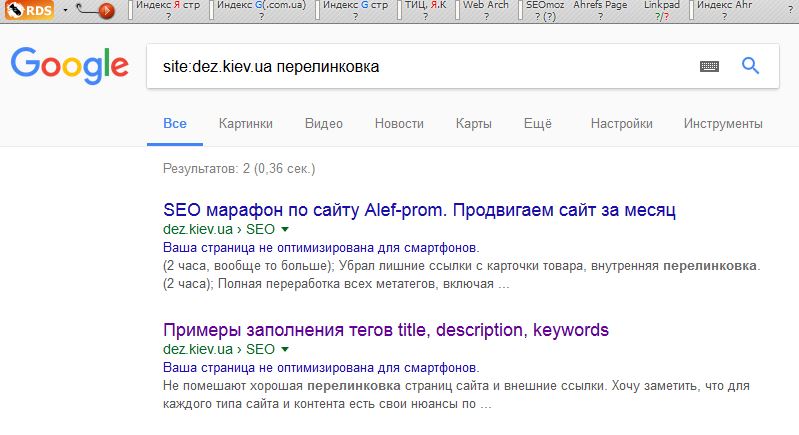Image resolution: width=799 pixels, height=435 pixels.
Task: Click the Результатов: 2 count text
Action: [x=239, y=169]
